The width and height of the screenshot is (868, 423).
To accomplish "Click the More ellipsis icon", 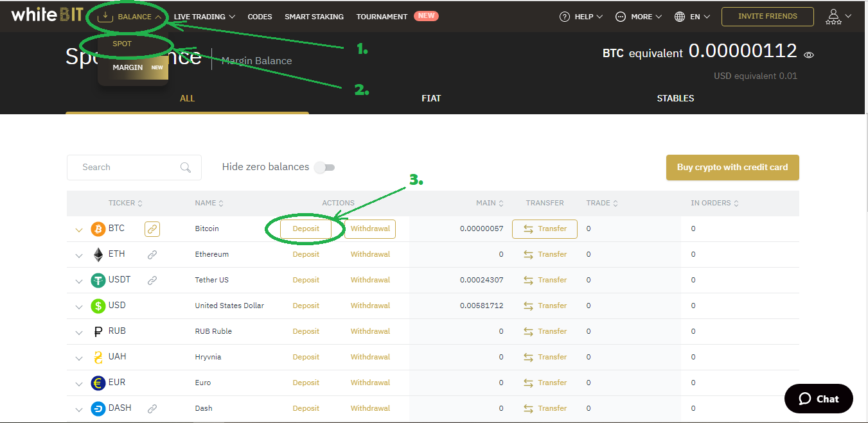I will click(x=621, y=17).
